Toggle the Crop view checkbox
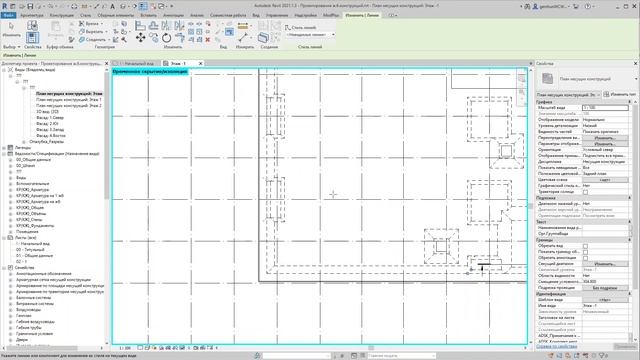 tap(585, 246)
